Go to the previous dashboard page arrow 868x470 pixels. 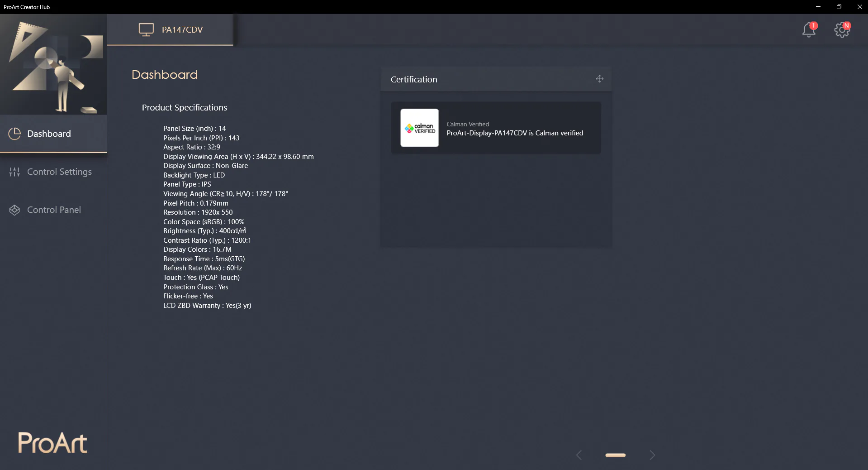[x=579, y=455]
